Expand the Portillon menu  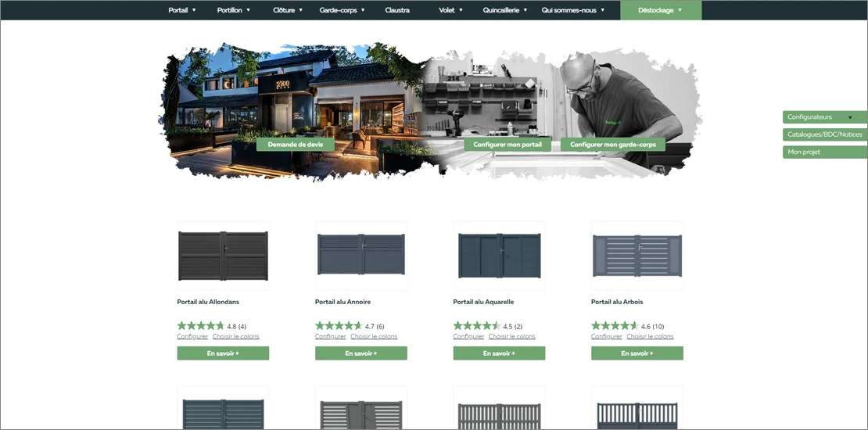point(234,10)
